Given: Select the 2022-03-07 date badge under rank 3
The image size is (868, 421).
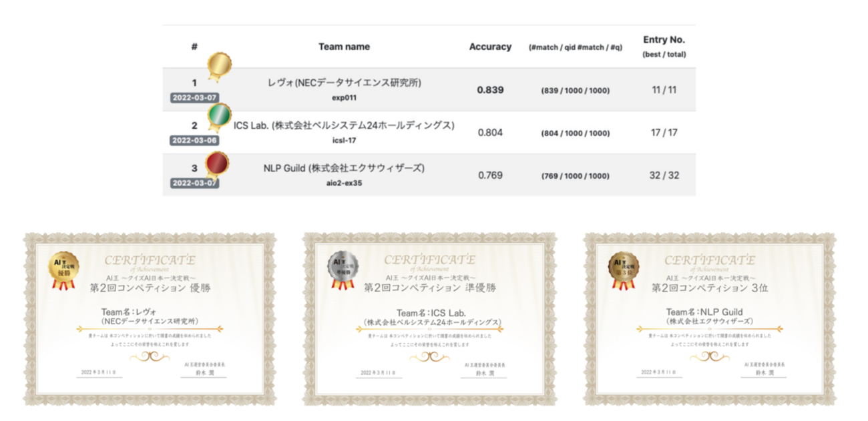Looking at the screenshot, I should (194, 183).
